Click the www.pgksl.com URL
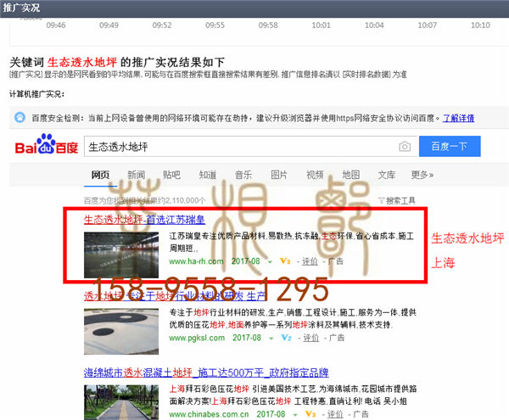Screen dimensions: 509x420 point(197,338)
